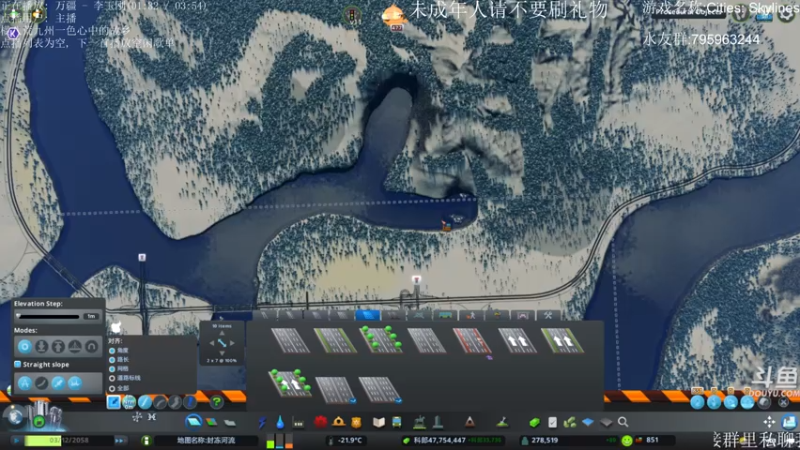The height and width of the screenshot is (450, 800).
Task: Click the right arrow in the size pad
Action: [x=232, y=343]
